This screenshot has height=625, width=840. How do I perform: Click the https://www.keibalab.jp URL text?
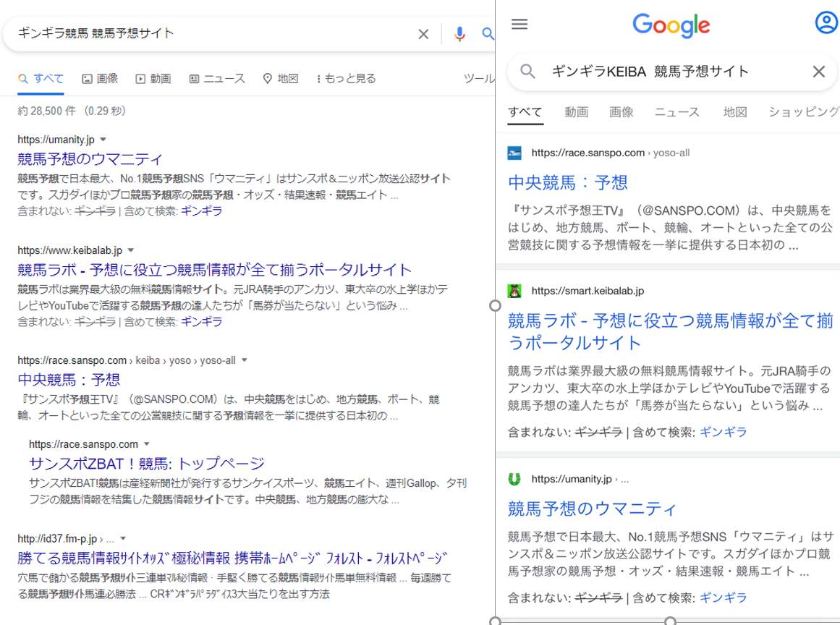[69, 250]
